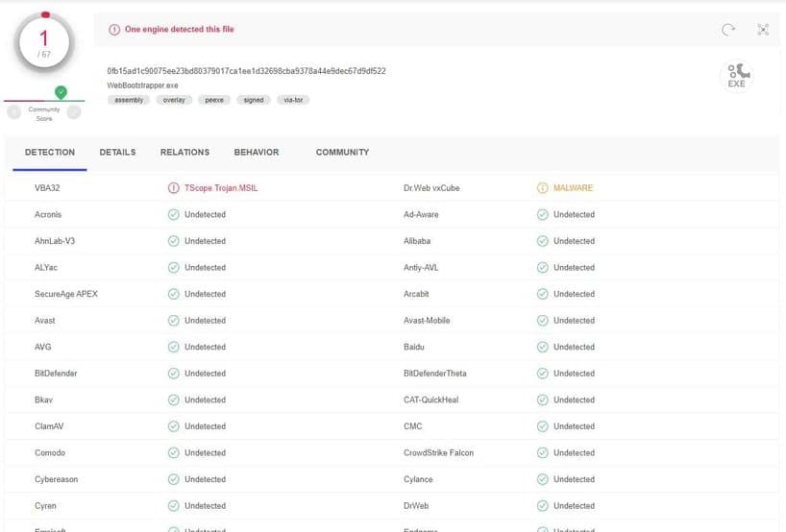Viewport: 786px width, 532px height.
Task: Click the check icon in BitDefenderTheta row
Action: [542, 374]
